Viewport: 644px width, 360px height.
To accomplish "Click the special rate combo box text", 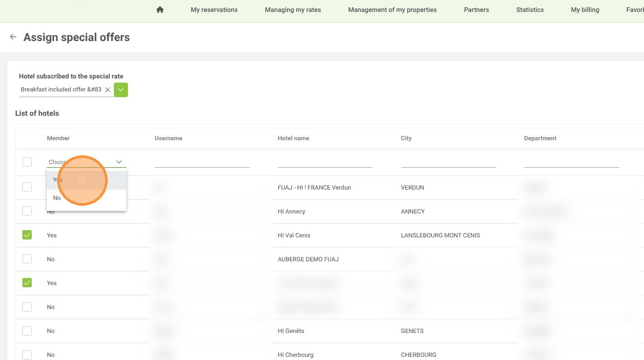I will (x=61, y=89).
